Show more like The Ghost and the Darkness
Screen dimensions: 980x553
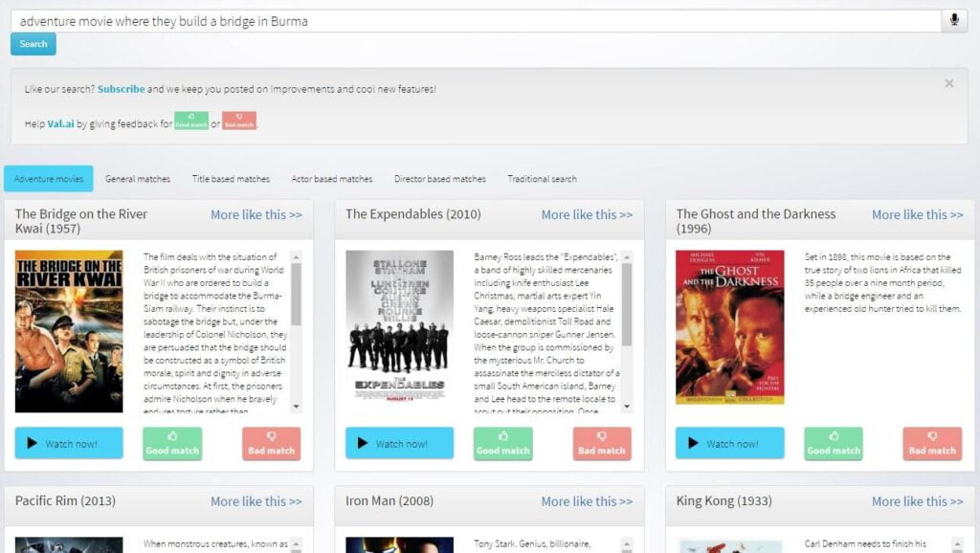click(917, 214)
